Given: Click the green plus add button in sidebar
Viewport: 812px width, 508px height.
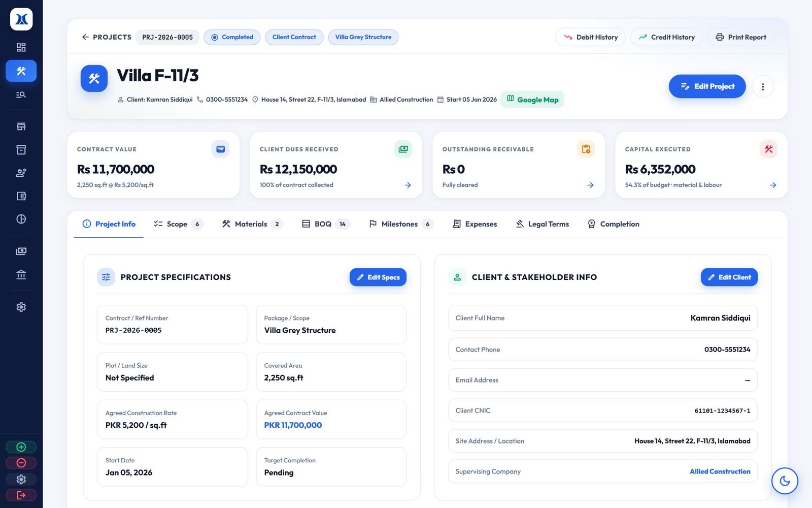Looking at the screenshot, I should (21, 447).
